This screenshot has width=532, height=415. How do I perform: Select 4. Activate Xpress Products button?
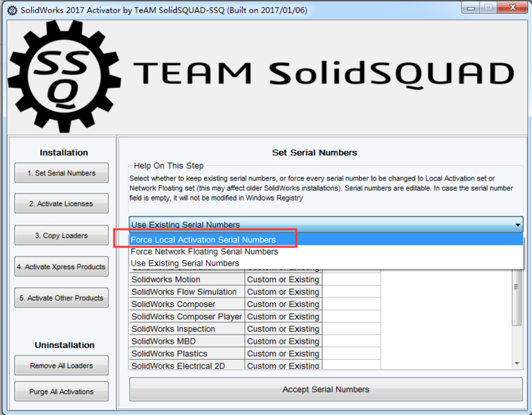click(62, 266)
